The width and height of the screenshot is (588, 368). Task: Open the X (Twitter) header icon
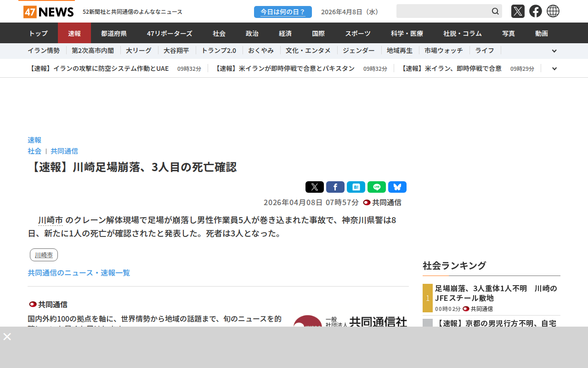[x=518, y=11]
